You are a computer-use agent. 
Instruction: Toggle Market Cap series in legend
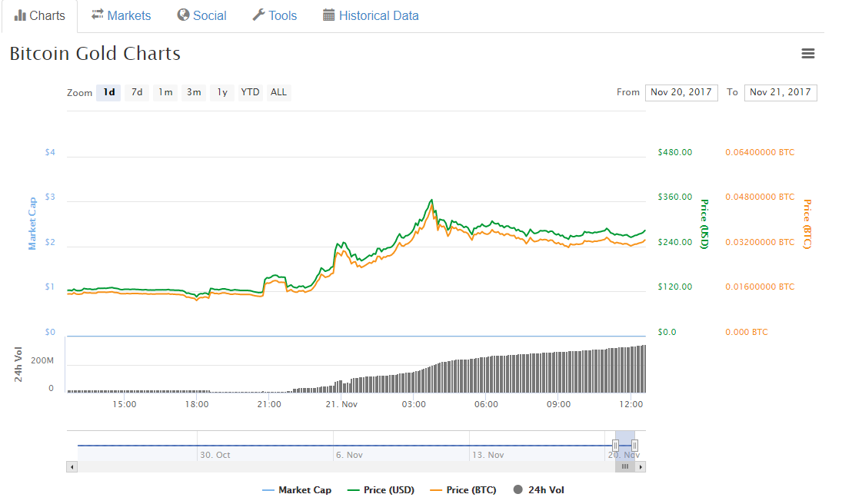pyautogui.click(x=297, y=489)
